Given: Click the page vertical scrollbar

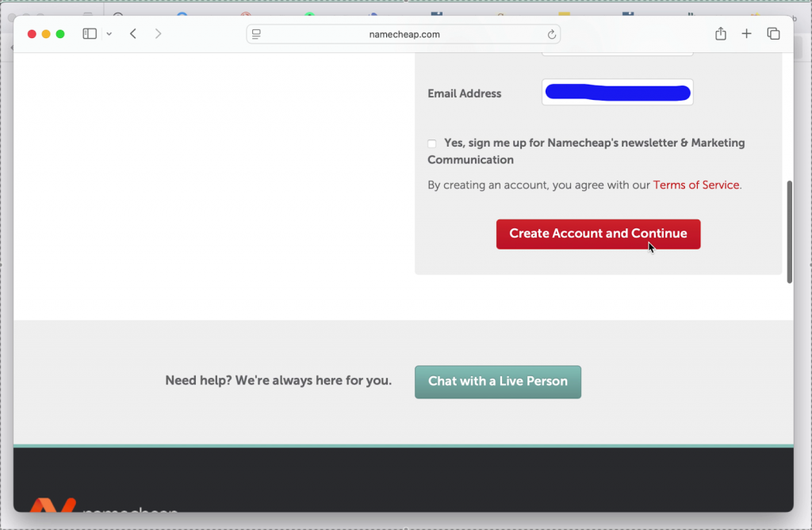Looking at the screenshot, I should [x=789, y=231].
